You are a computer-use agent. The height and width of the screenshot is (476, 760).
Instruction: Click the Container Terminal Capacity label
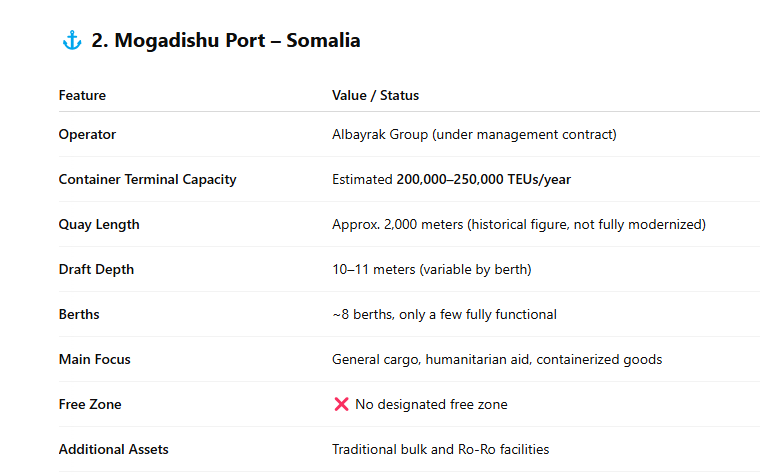point(147,179)
